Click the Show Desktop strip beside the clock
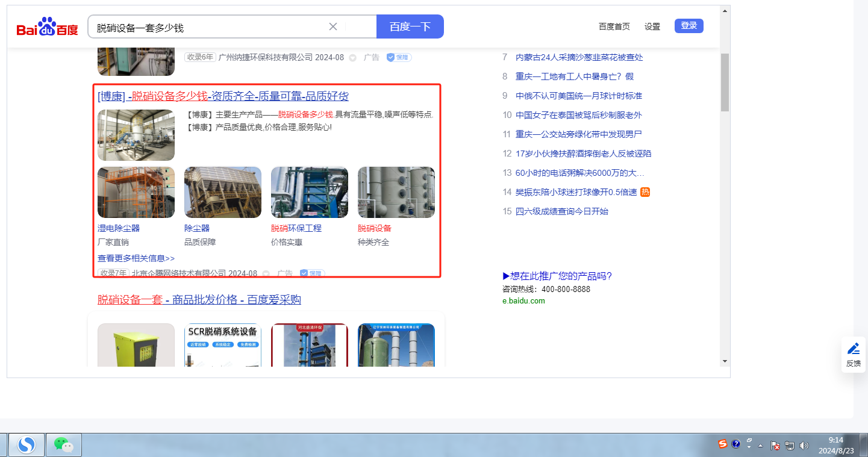868x457 pixels. [864, 445]
